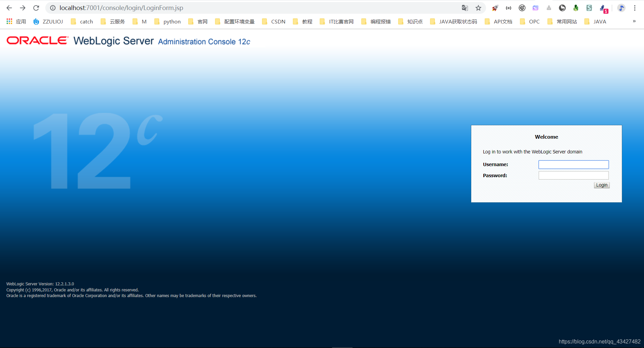Open the teal S extension
Viewport: 644px width, 348px height.
(589, 8)
